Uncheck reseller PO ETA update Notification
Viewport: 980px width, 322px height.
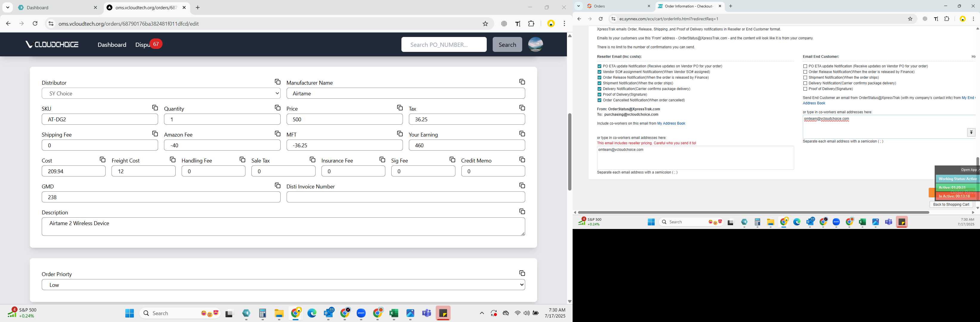click(x=599, y=66)
